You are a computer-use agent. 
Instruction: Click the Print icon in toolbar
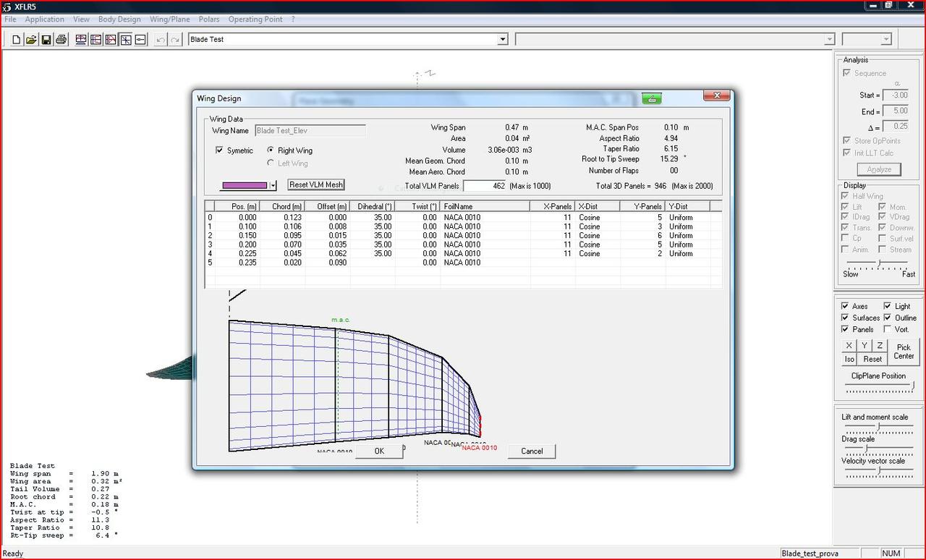coord(61,40)
